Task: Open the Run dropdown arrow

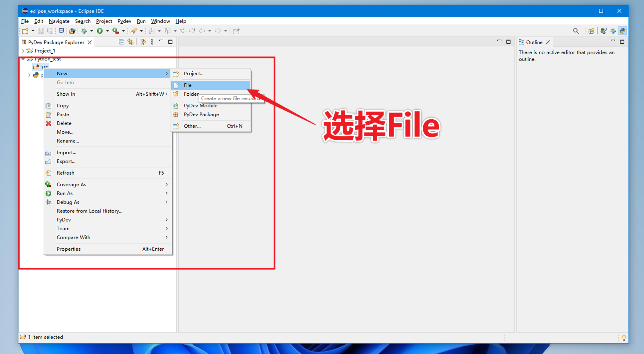Action: pyautogui.click(x=107, y=31)
